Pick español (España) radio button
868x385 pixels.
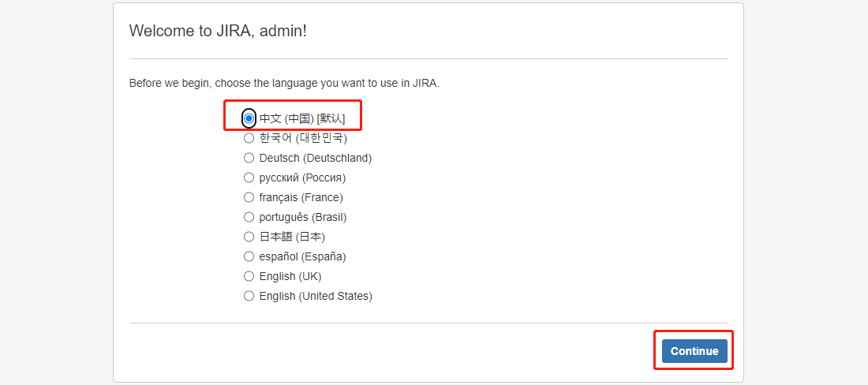[x=249, y=256]
